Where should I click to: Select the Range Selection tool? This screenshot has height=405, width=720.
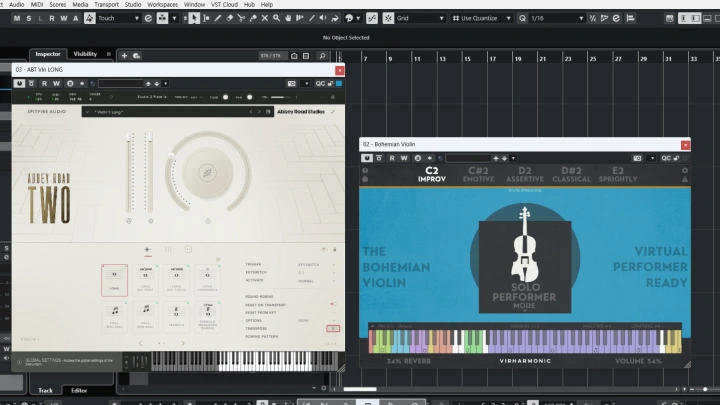click(x=206, y=18)
